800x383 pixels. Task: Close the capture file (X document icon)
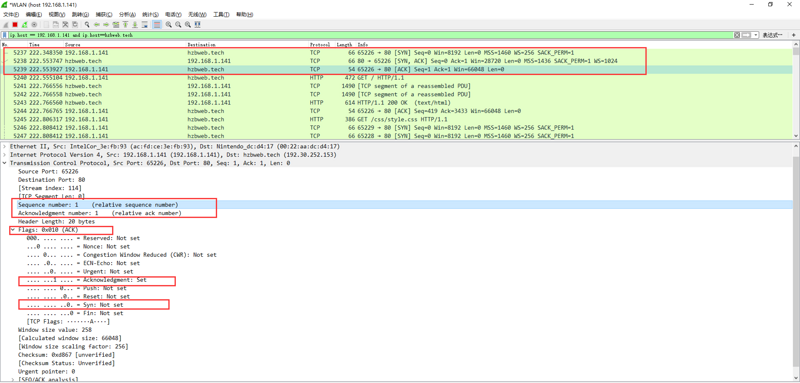(x=65, y=25)
